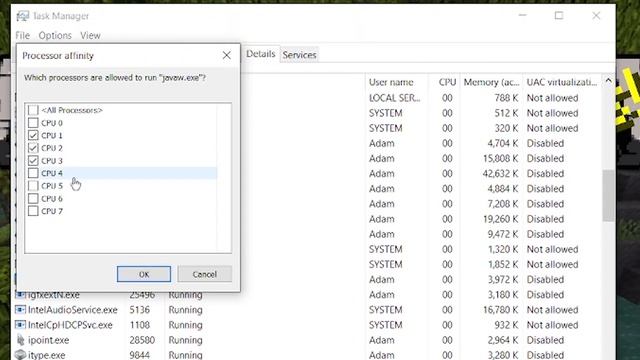Click the scrollbar up arrow
The image size is (640, 360).
[x=608, y=81]
